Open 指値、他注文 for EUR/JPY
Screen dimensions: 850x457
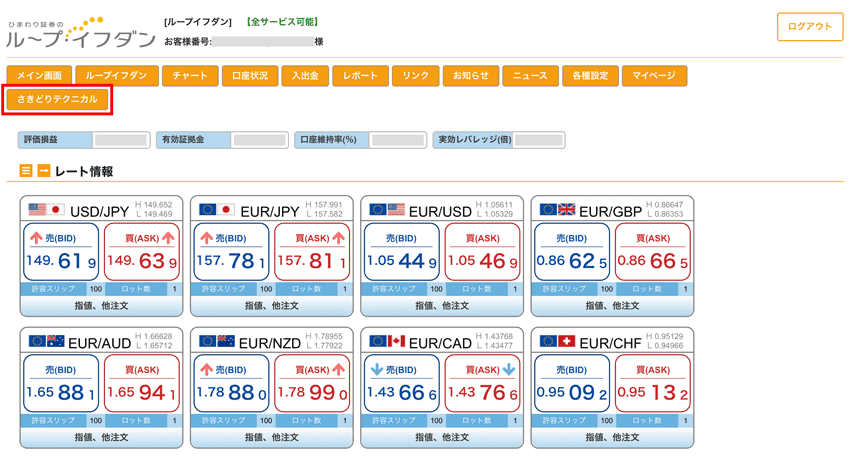click(272, 306)
